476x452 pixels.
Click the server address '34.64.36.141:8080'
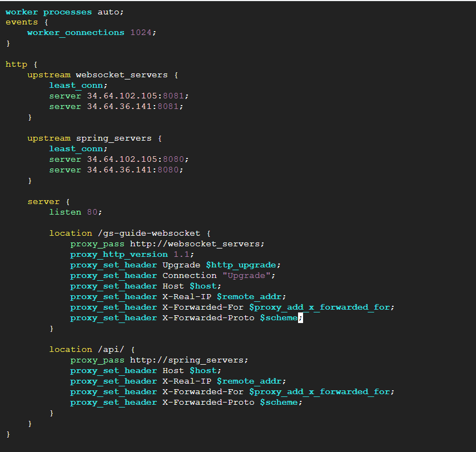tap(132, 170)
